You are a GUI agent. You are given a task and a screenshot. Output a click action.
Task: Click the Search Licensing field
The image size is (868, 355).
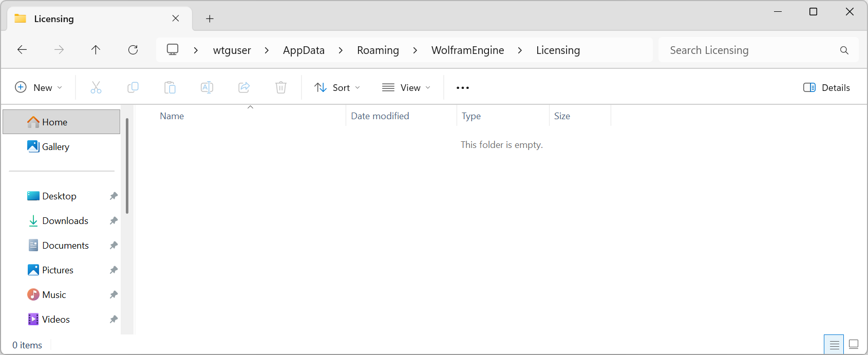point(750,50)
